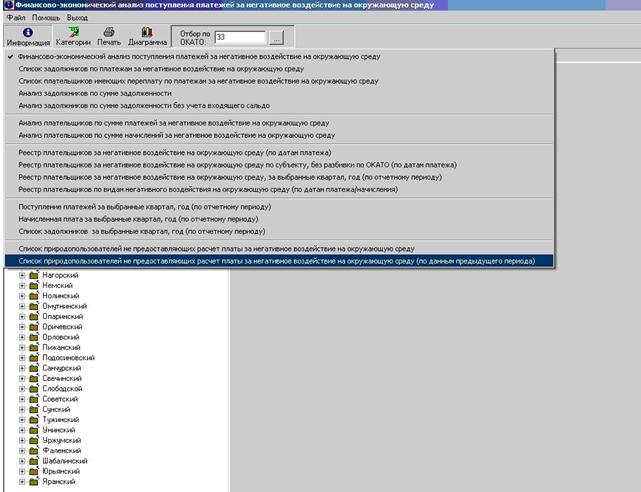Image resolution: width=641 pixels, height=492 pixels.
Task: Click the folder icon beside Нагорский
Action: point(35,275)
